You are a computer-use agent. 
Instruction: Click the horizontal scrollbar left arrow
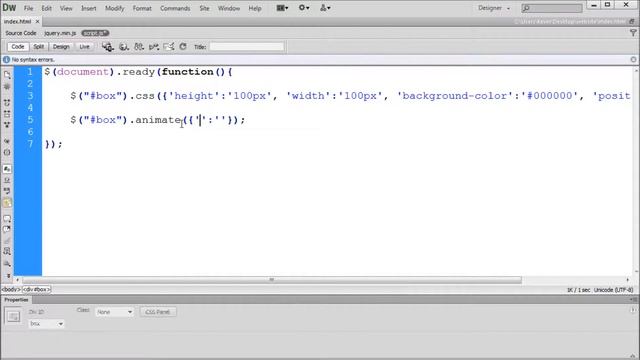pos(17,280)
